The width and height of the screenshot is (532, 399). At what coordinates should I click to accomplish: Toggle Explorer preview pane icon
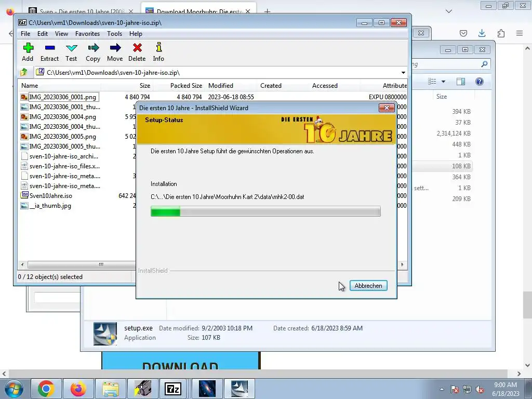click(461, 82)
